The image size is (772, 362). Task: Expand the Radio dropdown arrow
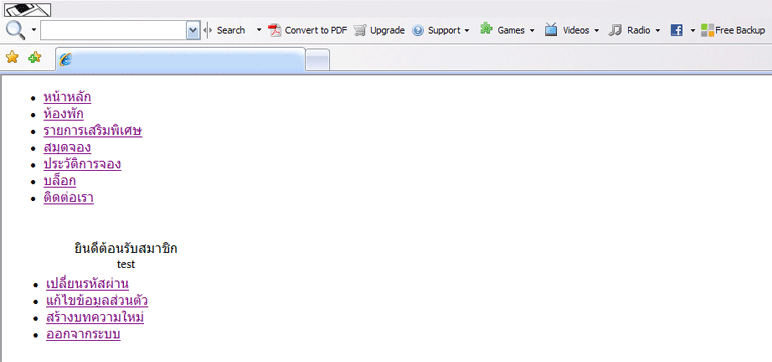coord(658,31)
